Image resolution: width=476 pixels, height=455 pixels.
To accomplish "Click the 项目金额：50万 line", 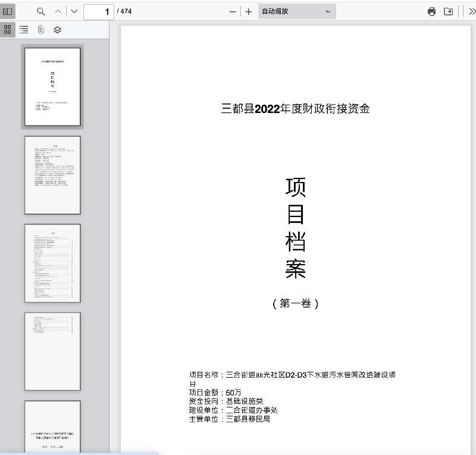I will 215,393.
